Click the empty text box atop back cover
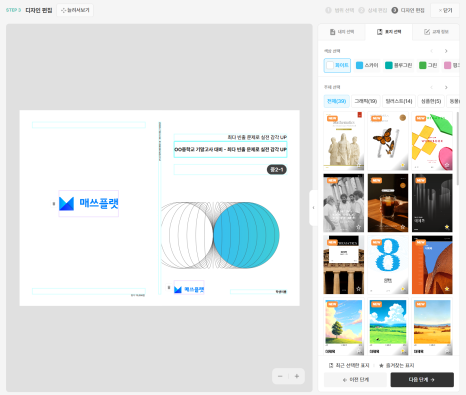 click(89, 125)
